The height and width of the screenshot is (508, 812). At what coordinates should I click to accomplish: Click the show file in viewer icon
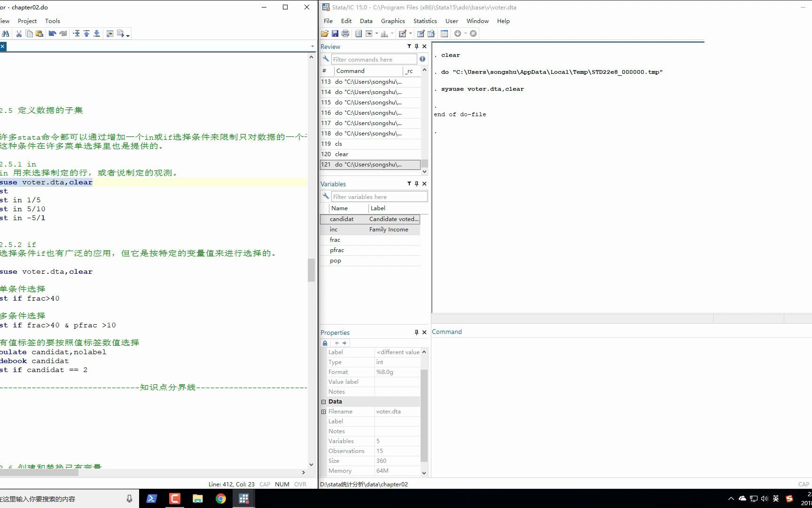point(109,33)
